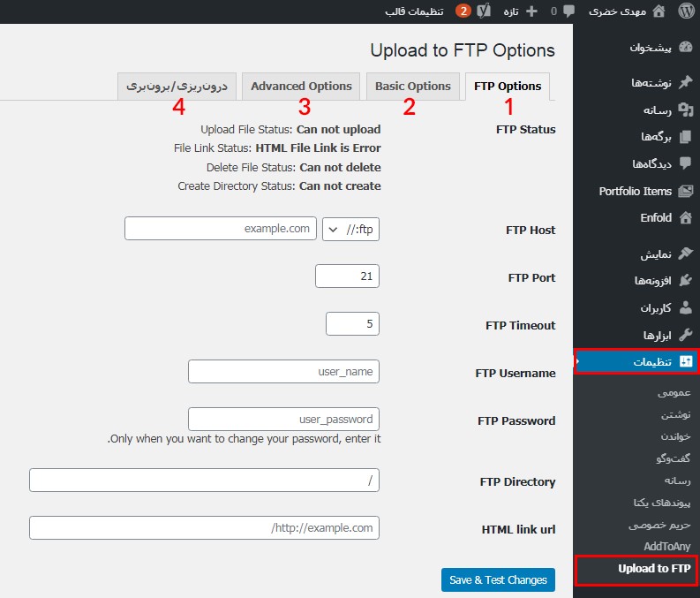Click the dashboard gauge icon for پیشخوان
Screen dimensions: 700x598
point(685,47)
